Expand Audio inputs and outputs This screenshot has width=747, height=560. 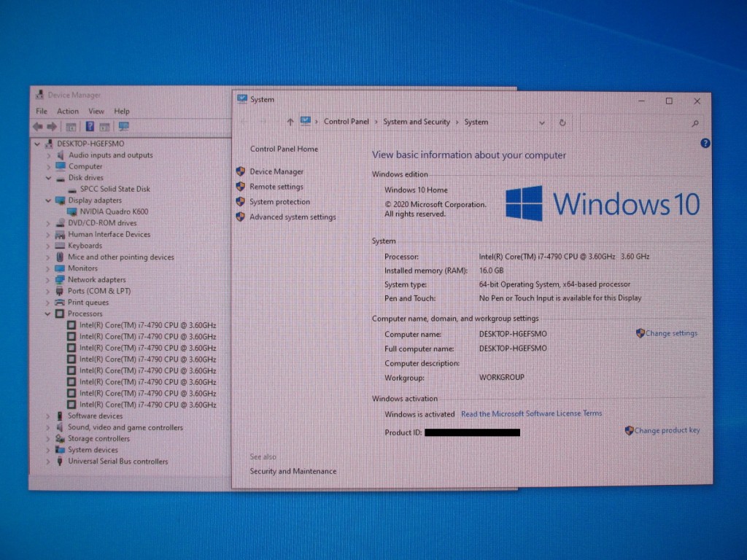48,155
